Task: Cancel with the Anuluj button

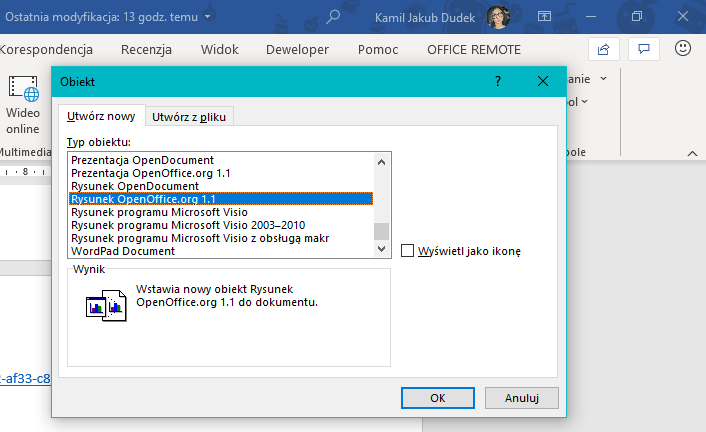Action: 522,398
